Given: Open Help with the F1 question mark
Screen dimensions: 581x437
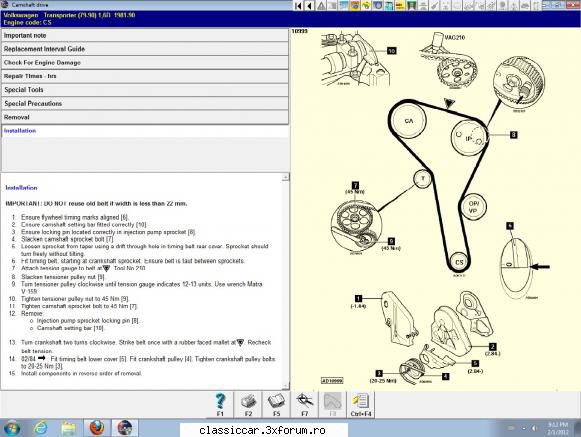Looking at the screenshot, I should pos(220,404).
